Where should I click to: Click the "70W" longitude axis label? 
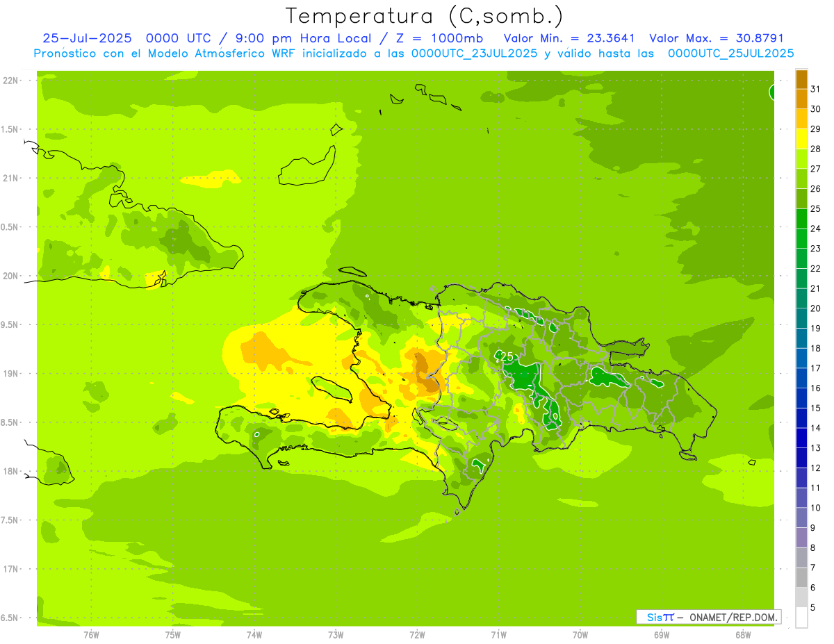pos(580,635)
